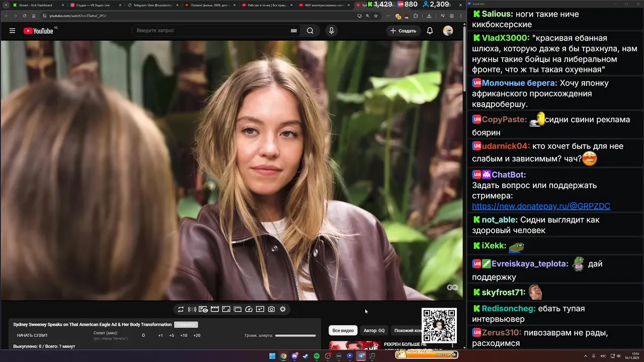Open YouTube notifications bell
This screenshot has width=644, height=362.
point(430,31)
